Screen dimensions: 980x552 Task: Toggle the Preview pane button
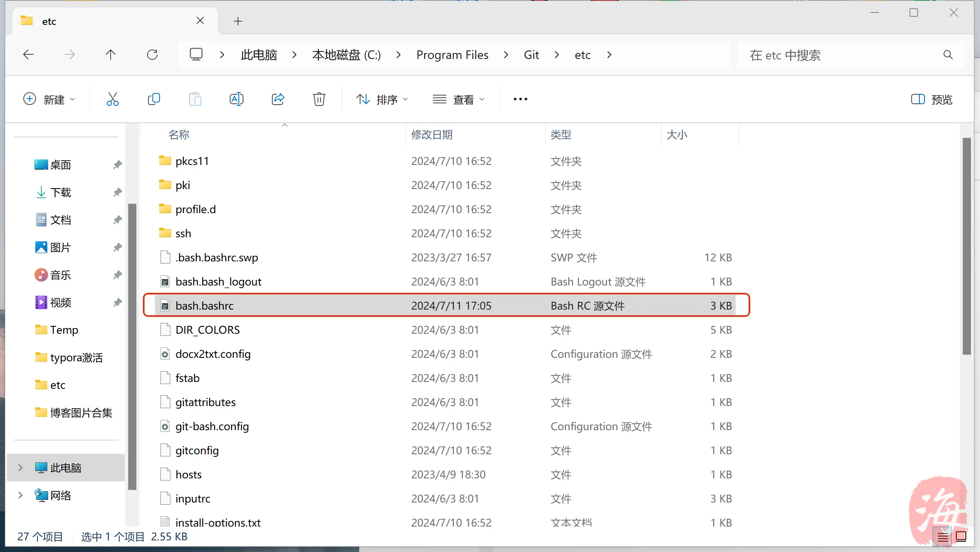[932, 99]
